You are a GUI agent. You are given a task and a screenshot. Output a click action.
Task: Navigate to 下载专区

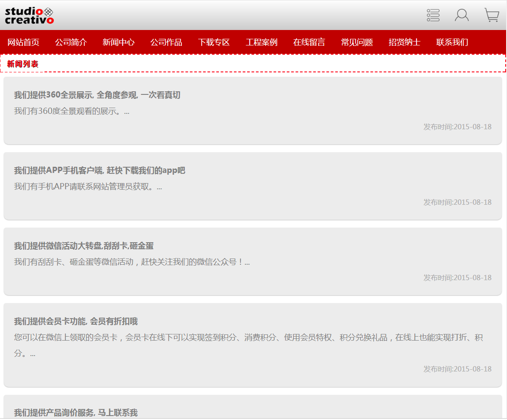(214, 42)
